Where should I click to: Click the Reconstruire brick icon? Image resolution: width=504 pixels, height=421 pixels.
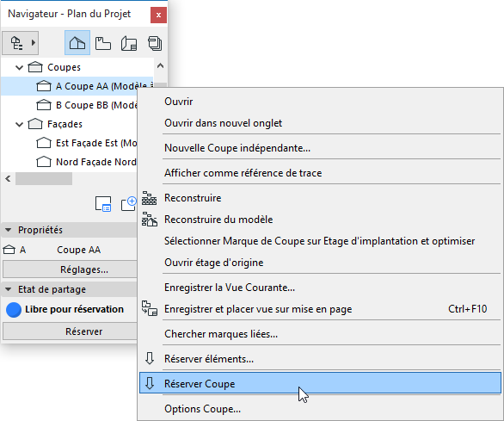pos(149,198)
